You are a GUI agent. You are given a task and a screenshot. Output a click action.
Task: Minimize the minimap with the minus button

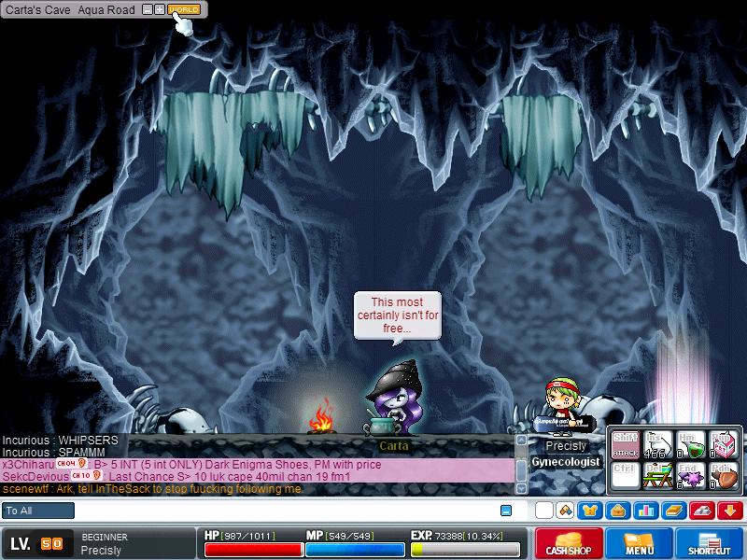coord(148,9)
